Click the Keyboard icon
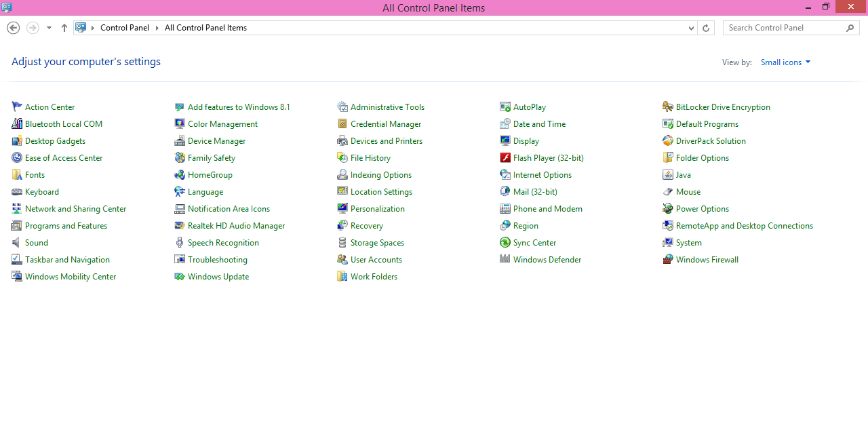 (17, 191)
